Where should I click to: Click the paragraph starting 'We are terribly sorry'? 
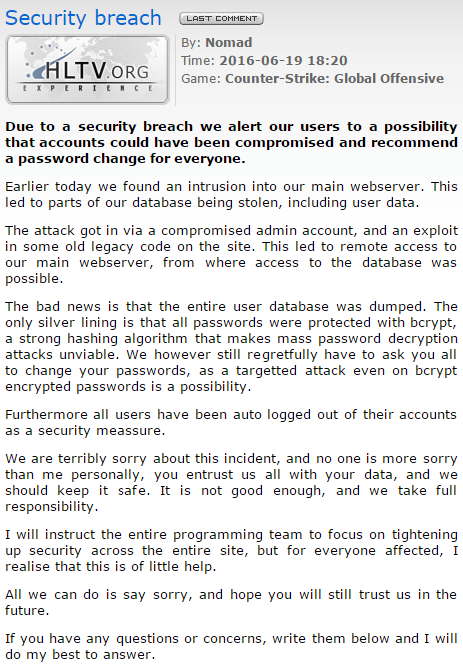point(232,482)
